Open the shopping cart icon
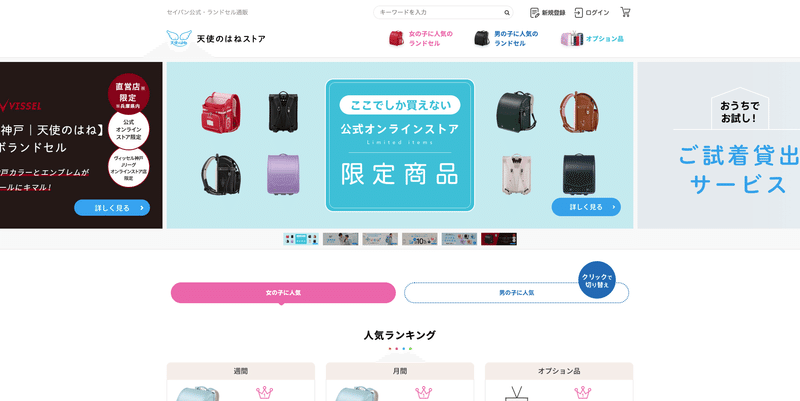800x401 pixels. click(626, 12)
